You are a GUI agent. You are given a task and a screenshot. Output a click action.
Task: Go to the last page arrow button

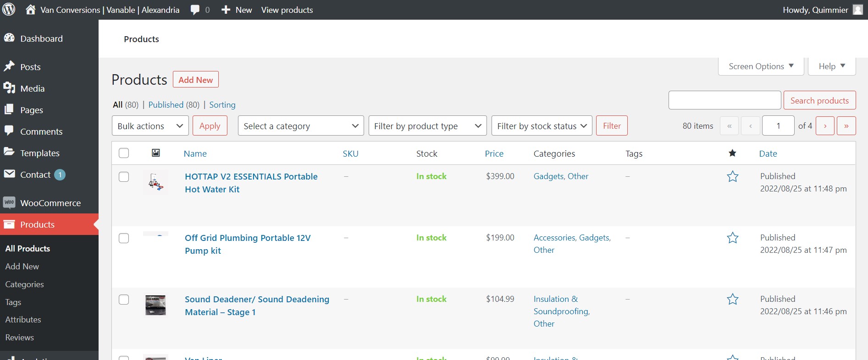pyautogui.click(x=846, y=125)
